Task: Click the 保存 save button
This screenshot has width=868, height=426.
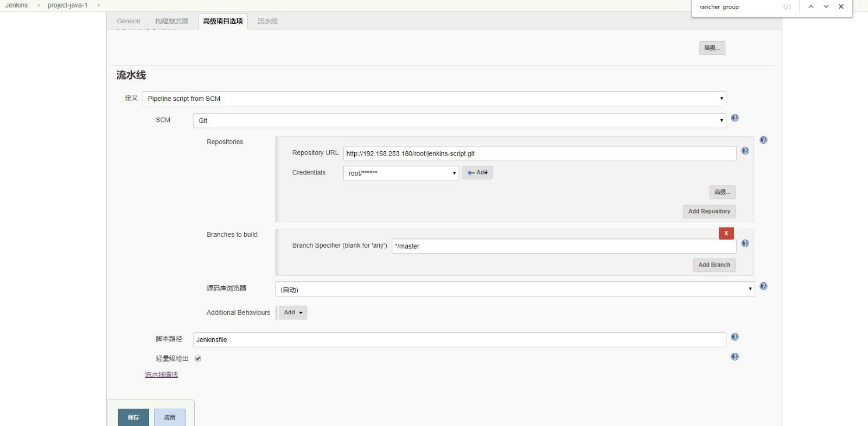Action: (x=133, y=417)
